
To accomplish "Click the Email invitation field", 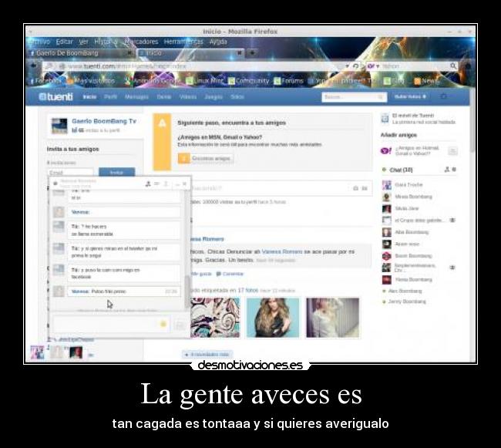I will 71,173.
